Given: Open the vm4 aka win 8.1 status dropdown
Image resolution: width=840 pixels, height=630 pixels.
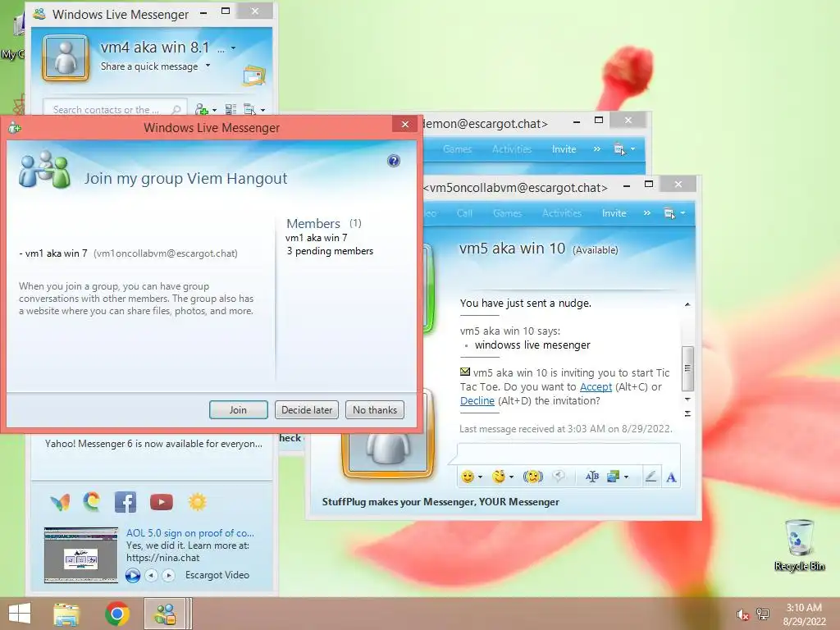Looking at the screenshot, I should [234, 48].
